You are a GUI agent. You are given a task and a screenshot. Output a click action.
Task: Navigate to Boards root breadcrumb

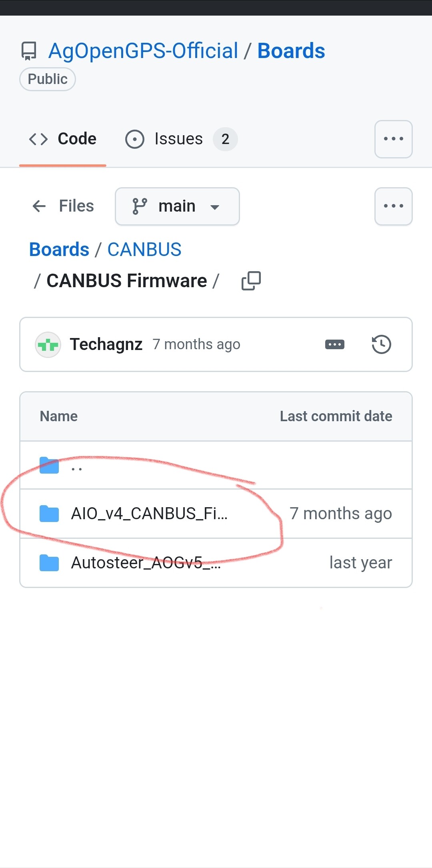[59, 250]
